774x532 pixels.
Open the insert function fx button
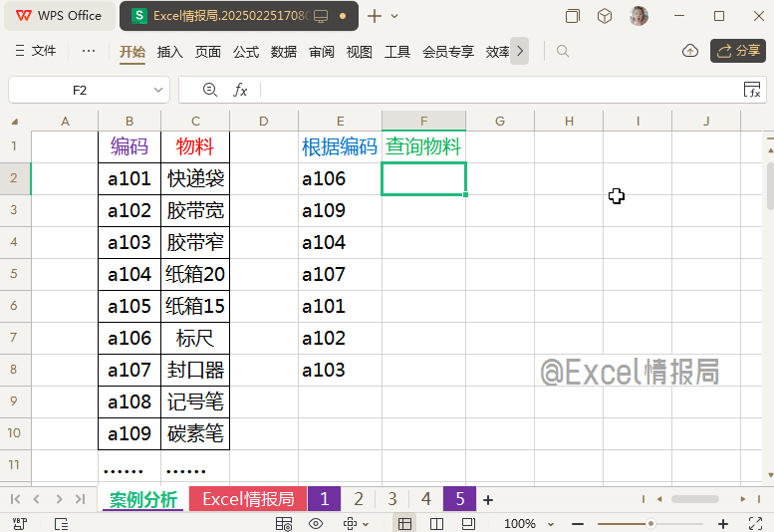[240, 90]
